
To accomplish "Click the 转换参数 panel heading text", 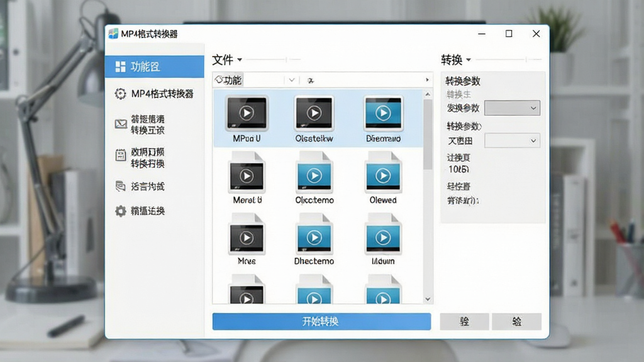I will [x=463, y=81].
